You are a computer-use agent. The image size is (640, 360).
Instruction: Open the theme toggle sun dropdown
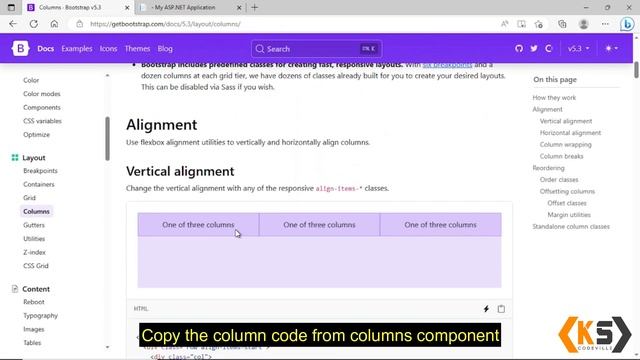pos(611,49)
